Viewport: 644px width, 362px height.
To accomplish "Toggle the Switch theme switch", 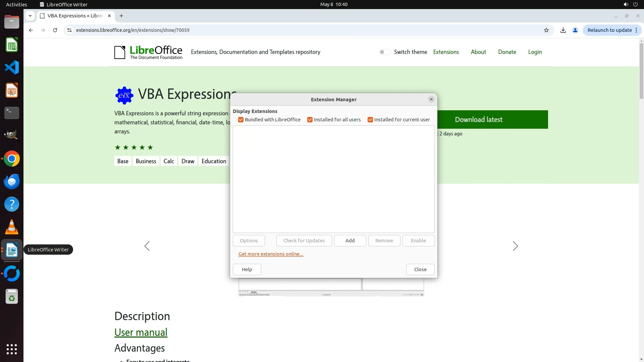I will click(384, 52).
